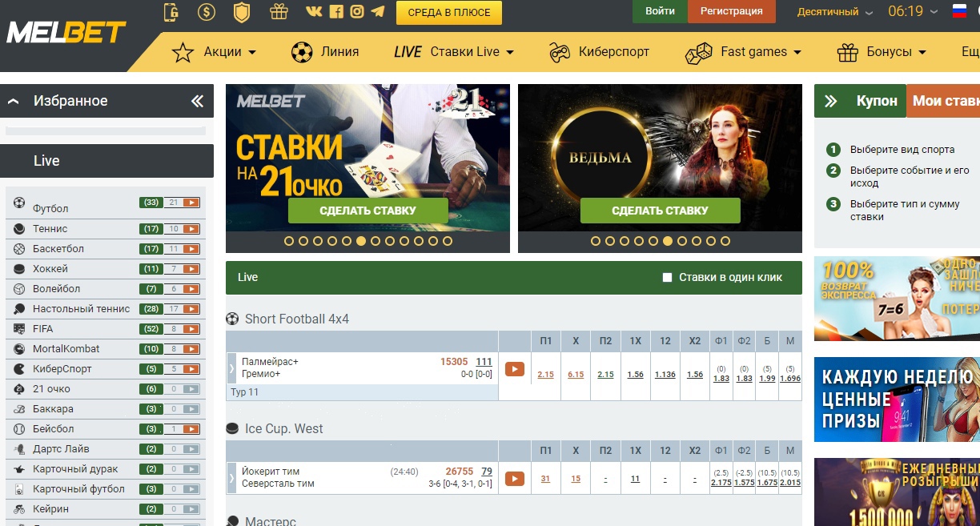Click the Настольный теннис paddle icon

point(19,309)
